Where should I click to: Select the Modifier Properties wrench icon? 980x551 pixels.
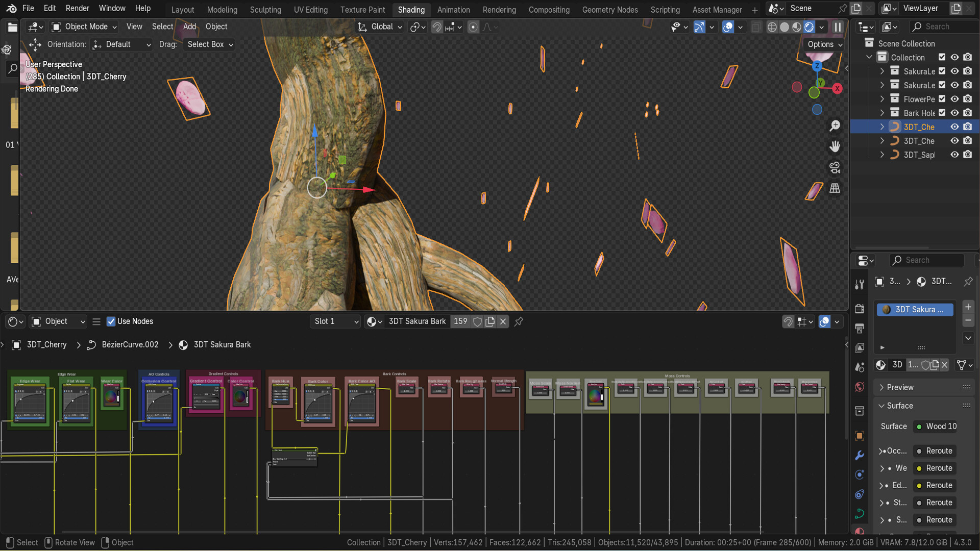[860, 454]
